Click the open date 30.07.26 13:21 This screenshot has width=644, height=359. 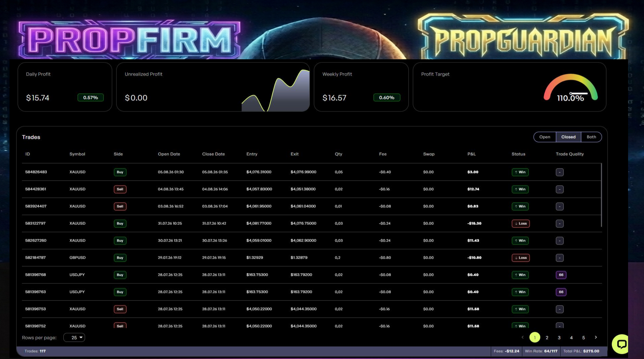pyautogui.click(x=170, y=241)
